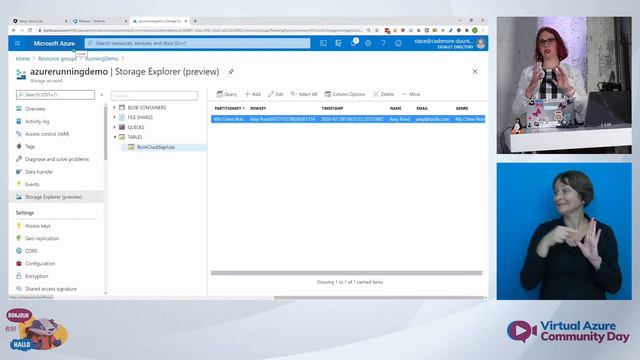Open Geo-replication under Settings
The image size is (640, 360).
pos(42,238)
